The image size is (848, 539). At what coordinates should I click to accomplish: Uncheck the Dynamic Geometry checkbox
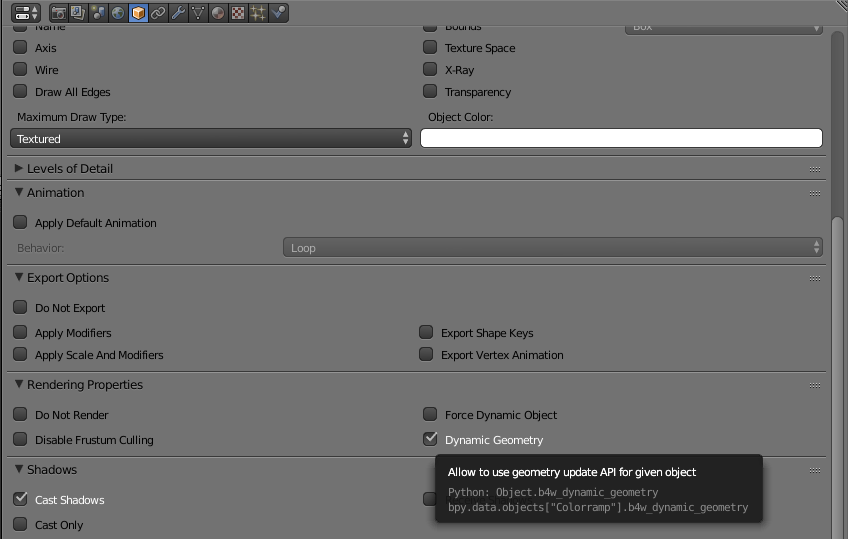pos(430,439)
